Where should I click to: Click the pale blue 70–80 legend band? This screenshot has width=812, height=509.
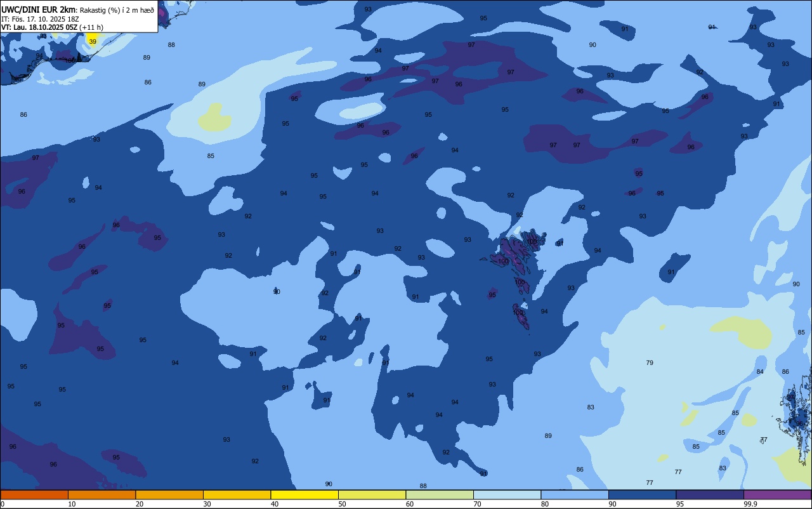point(507,494)
